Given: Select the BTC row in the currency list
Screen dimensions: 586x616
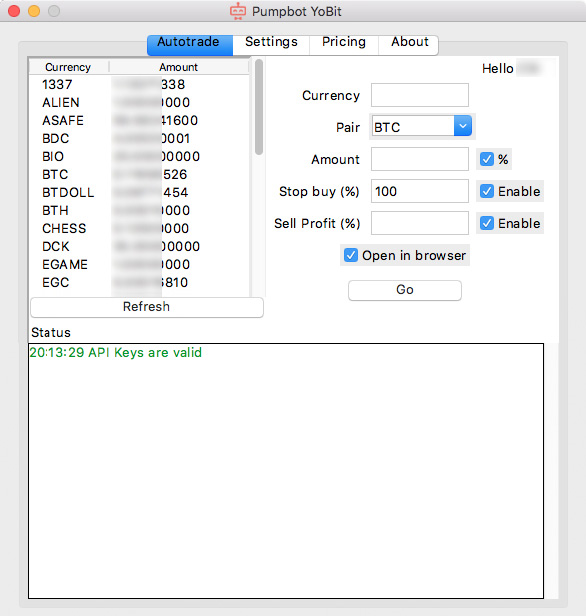Looking at the screenshot, I should [139, 174].
